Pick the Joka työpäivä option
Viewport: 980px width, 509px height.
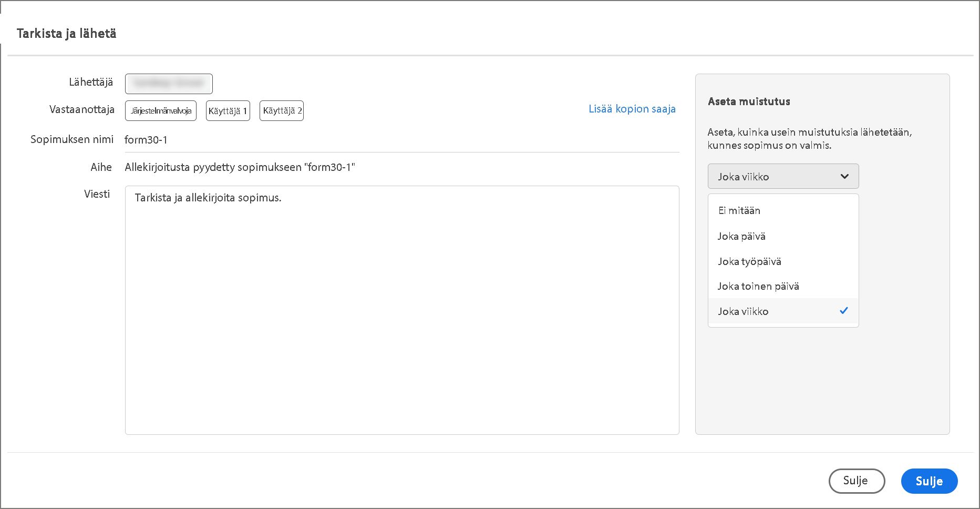[749, 261]
